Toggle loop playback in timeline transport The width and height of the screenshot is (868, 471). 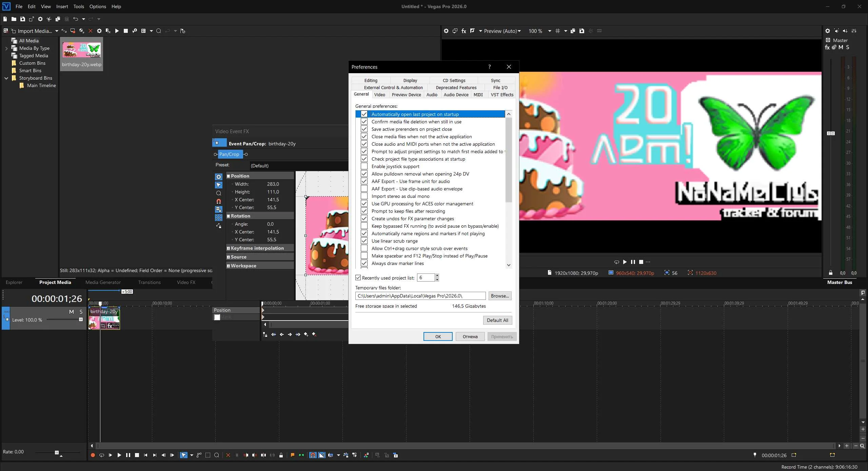point(101,455)
